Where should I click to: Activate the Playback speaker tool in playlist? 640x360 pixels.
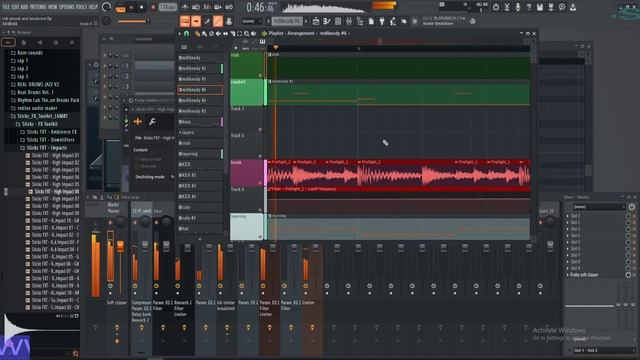coord(253,33)
